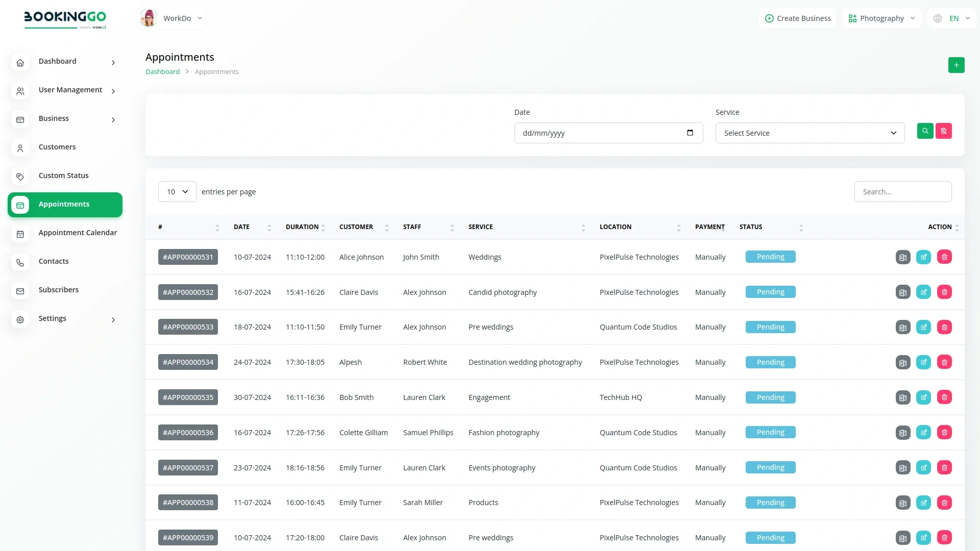Click the red reset filter icon button
The width and height of the screenshot is (980, 551).
pos(944,131)
